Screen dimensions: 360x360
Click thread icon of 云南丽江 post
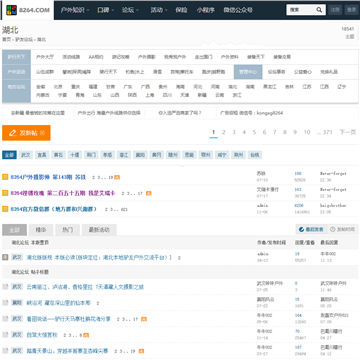pos(5,287)
